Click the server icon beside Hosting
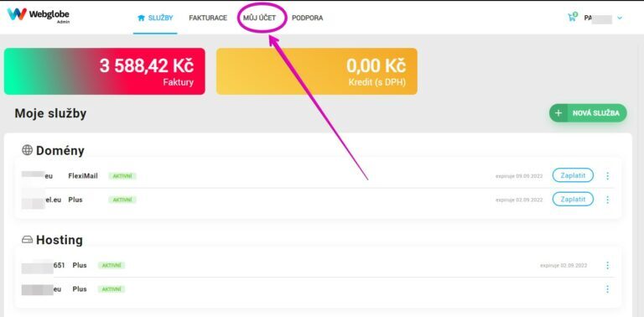This screenshot has width=644, height=317. [27, 239]
